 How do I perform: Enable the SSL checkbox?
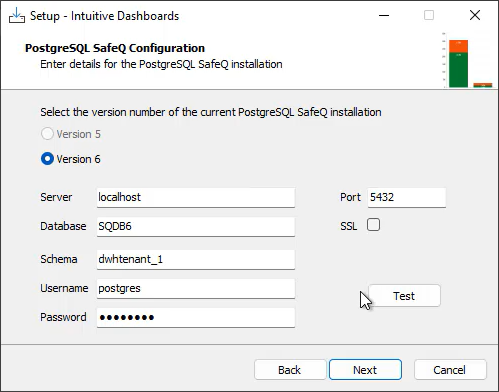373,225
